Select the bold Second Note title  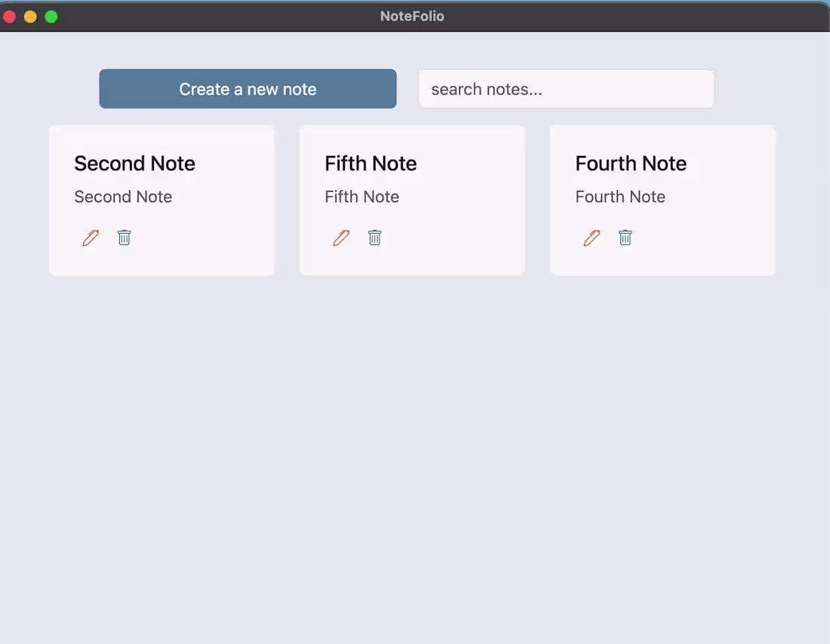click(x=134, y=164)
